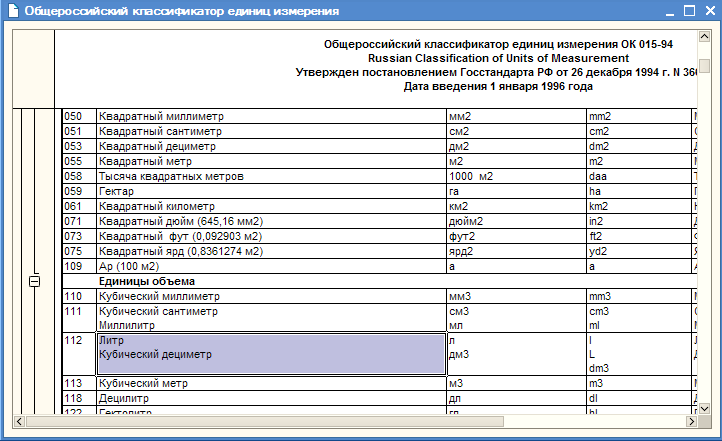Click the international symbol cell dl
This screenshot has height=441, width=722.
pyautogui.click(x=639, y=398)
